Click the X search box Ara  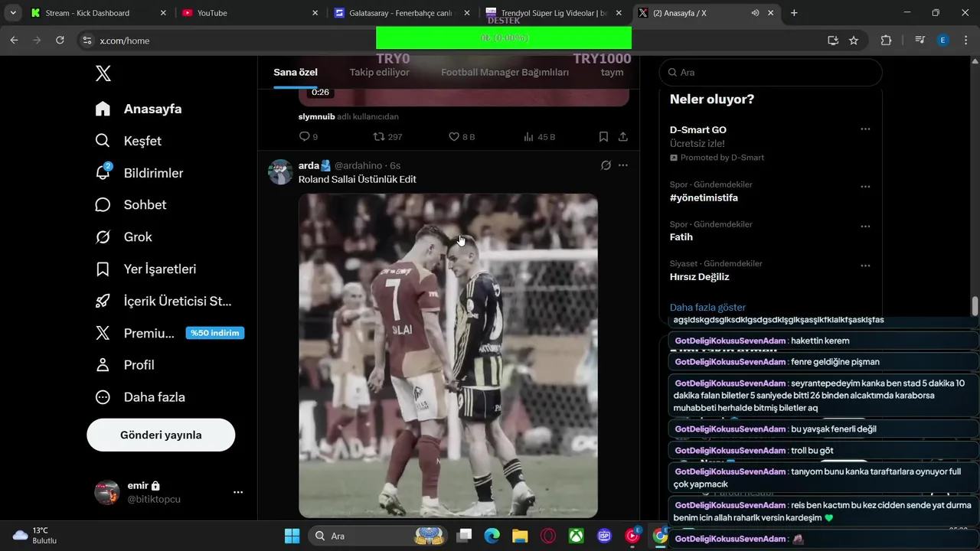pos(770,72)
